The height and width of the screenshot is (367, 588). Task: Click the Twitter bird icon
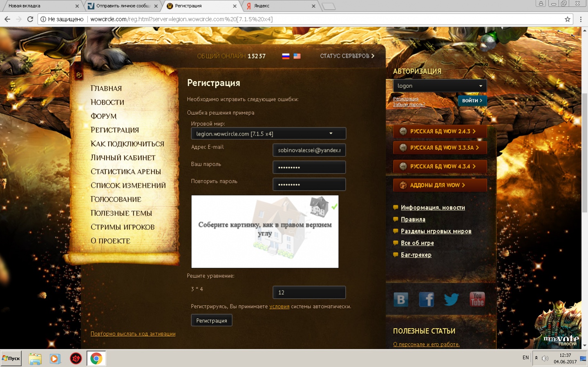[x=451, y=300]
